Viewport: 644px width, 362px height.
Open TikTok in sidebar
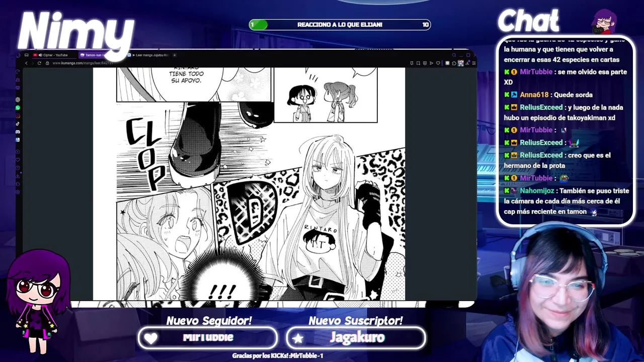tap(18, 123)
